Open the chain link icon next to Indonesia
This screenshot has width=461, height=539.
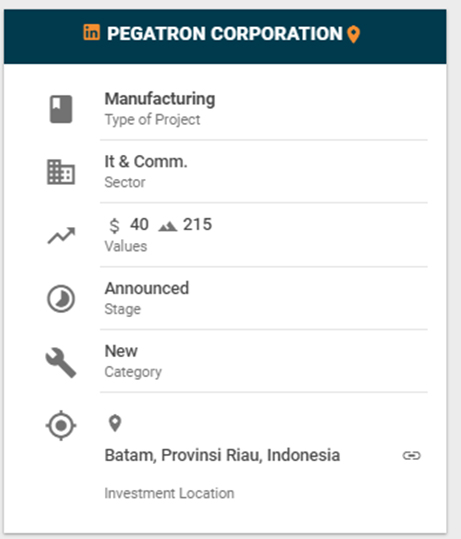(x=411, y=455)
